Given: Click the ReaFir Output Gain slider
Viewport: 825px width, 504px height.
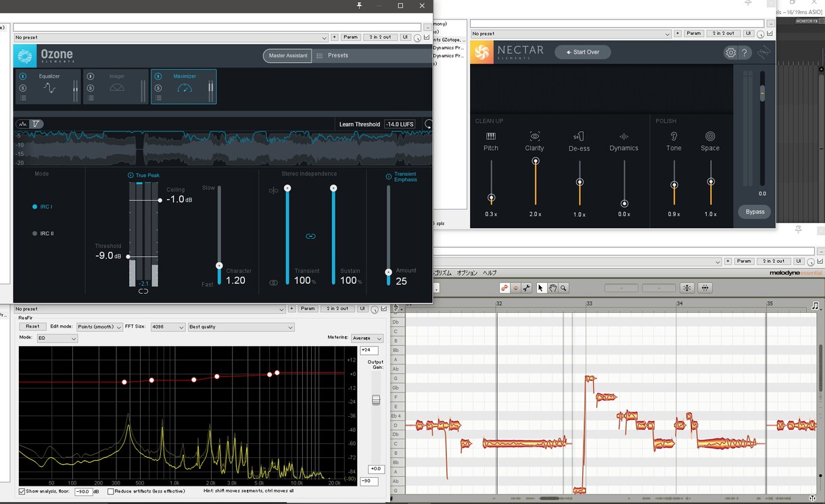Looking at the screenshot, I should click(x=376, y=400).
